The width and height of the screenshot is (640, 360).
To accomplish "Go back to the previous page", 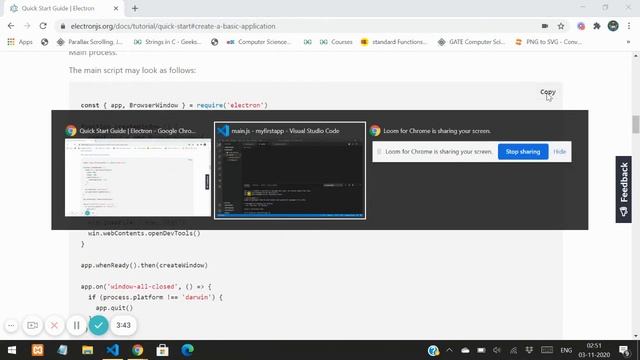I will [11, 26].
